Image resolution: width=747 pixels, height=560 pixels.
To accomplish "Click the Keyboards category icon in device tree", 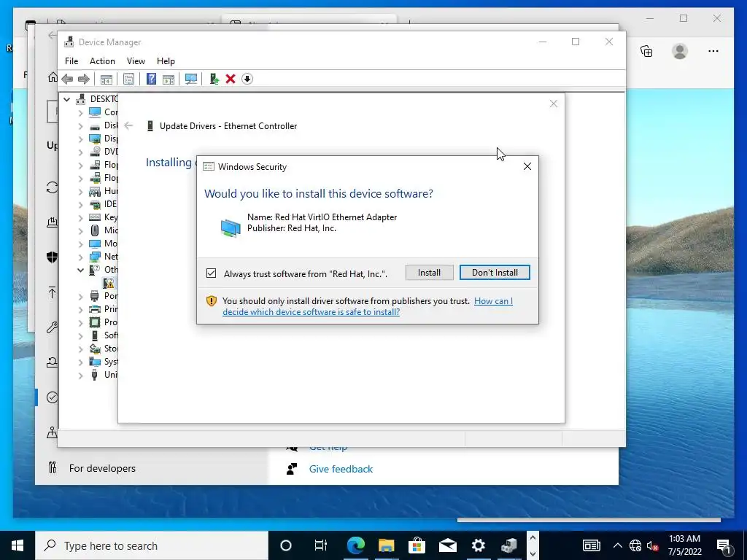I will click(x=96, y=217).
